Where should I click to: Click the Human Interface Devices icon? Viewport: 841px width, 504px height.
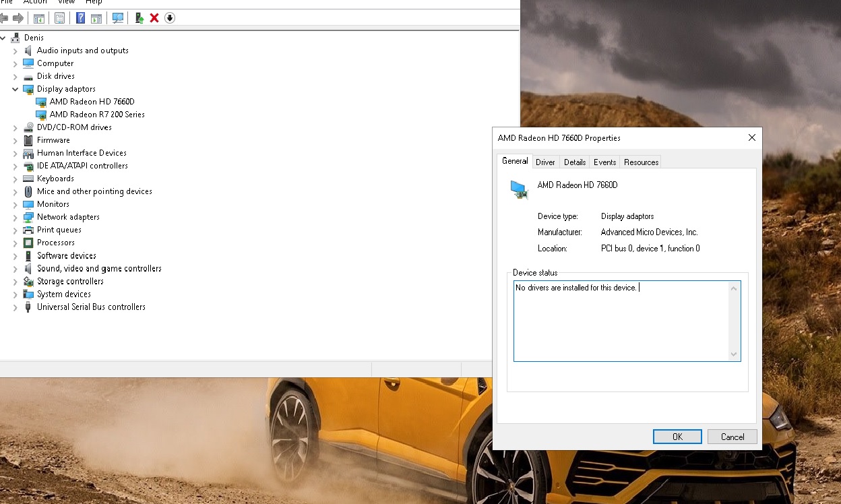28,153
